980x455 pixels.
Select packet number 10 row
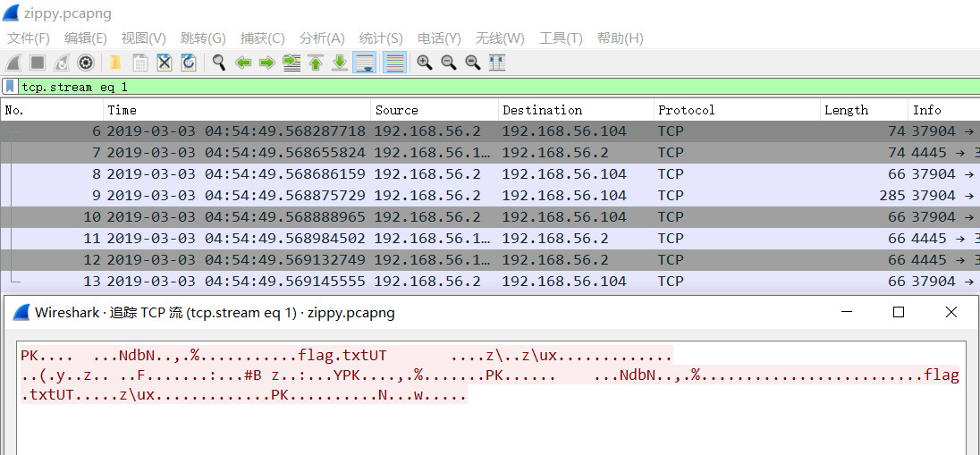click(490, 217)
